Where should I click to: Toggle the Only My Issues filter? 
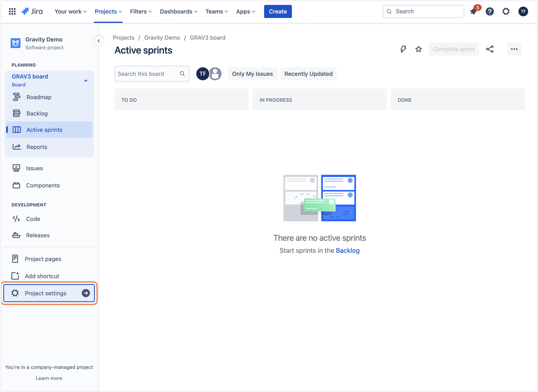(252, 74)
